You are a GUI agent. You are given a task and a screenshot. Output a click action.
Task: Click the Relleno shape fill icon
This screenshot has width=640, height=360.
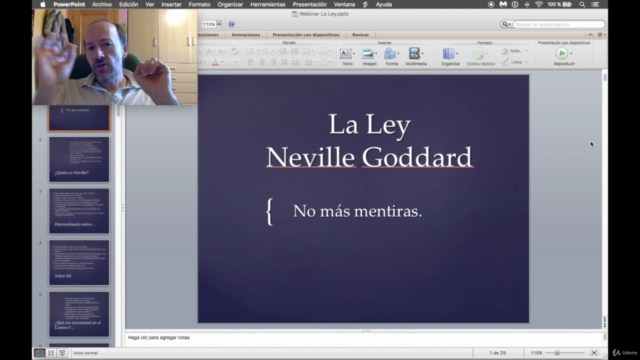(505, 51)
